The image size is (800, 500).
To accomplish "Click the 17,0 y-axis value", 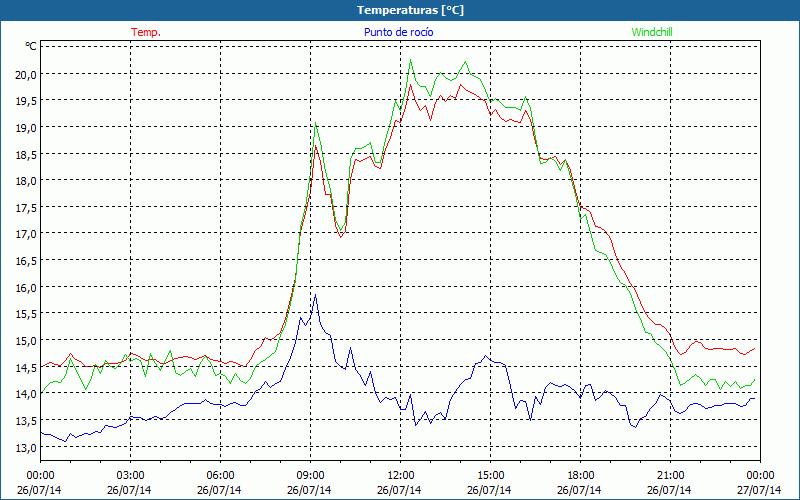I will pyautogui.click(x=26, y=234).
